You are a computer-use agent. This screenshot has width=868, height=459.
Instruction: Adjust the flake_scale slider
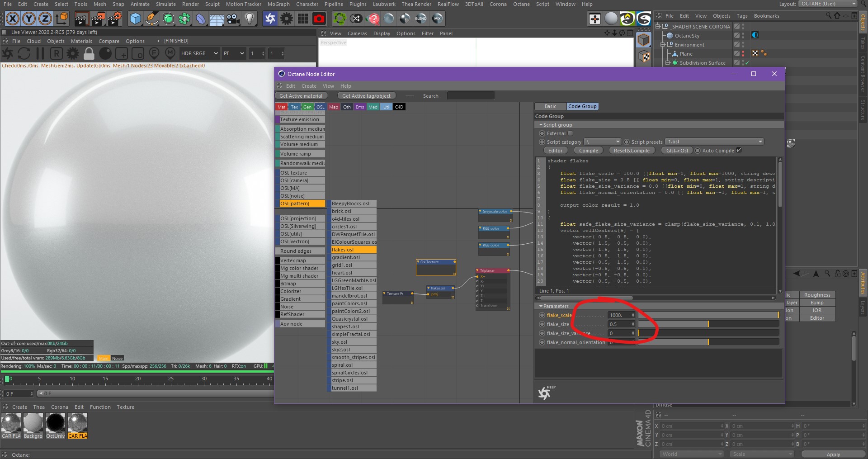pyautogui.click(x=708, y=315)
